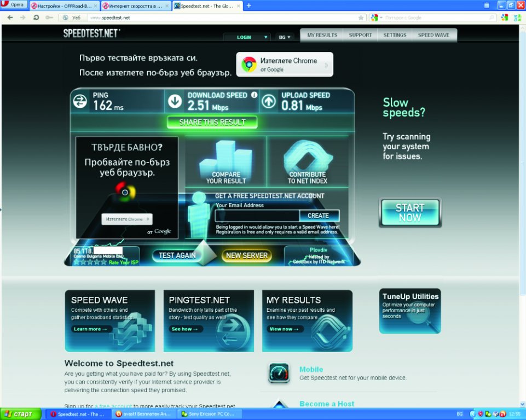The width and height of the screenshot is (526, 420).
Task: Click the Chrome logo in the ad
Action: click(125, 192)
